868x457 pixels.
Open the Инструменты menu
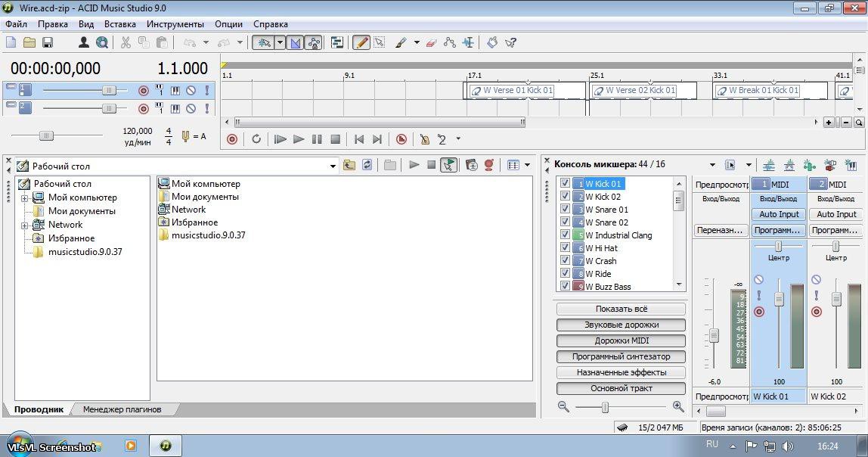click(x=175, y=24)
